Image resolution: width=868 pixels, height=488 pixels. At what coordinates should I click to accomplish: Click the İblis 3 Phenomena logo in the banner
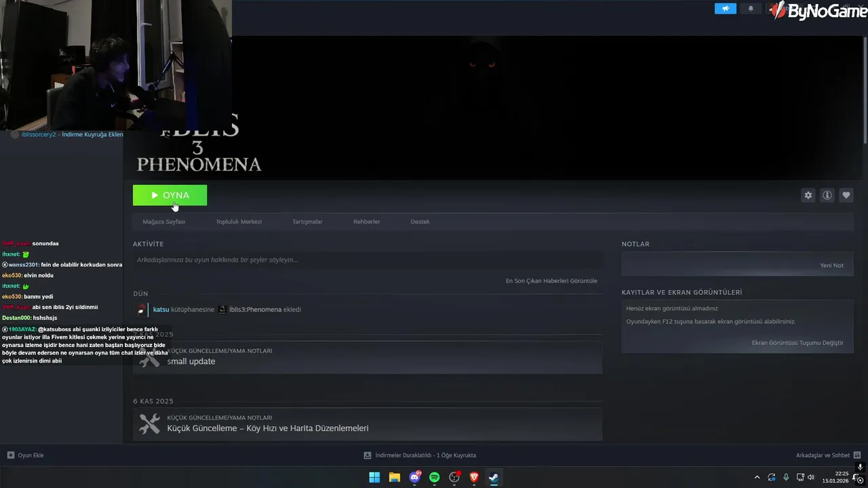[199, 144]
